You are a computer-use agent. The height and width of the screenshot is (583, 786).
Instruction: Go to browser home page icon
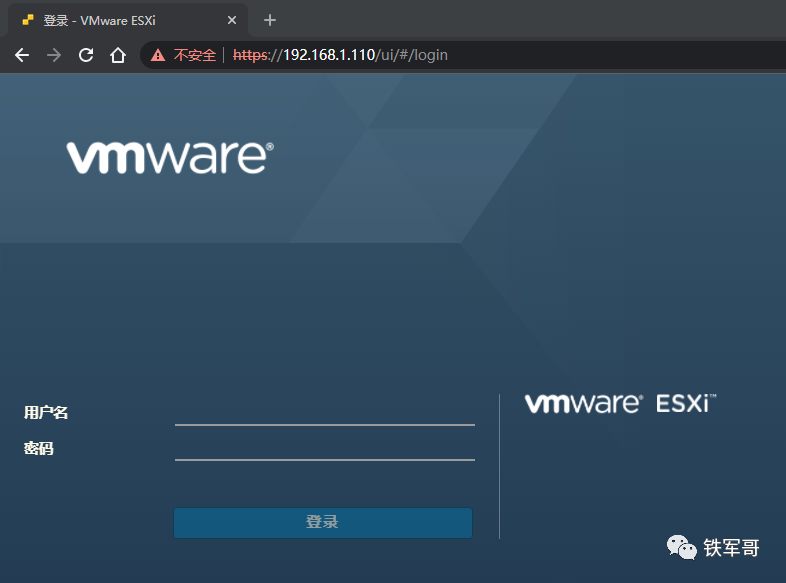pos(118,55)
